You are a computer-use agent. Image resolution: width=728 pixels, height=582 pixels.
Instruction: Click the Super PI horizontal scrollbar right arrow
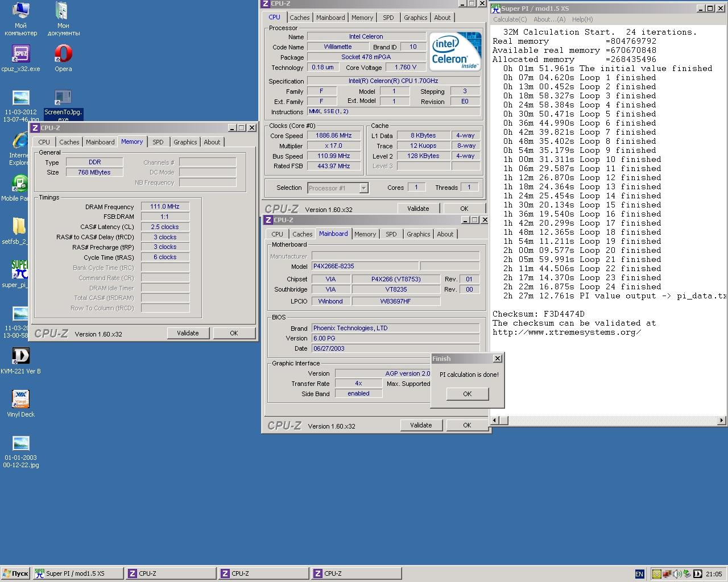coord(722,421)
